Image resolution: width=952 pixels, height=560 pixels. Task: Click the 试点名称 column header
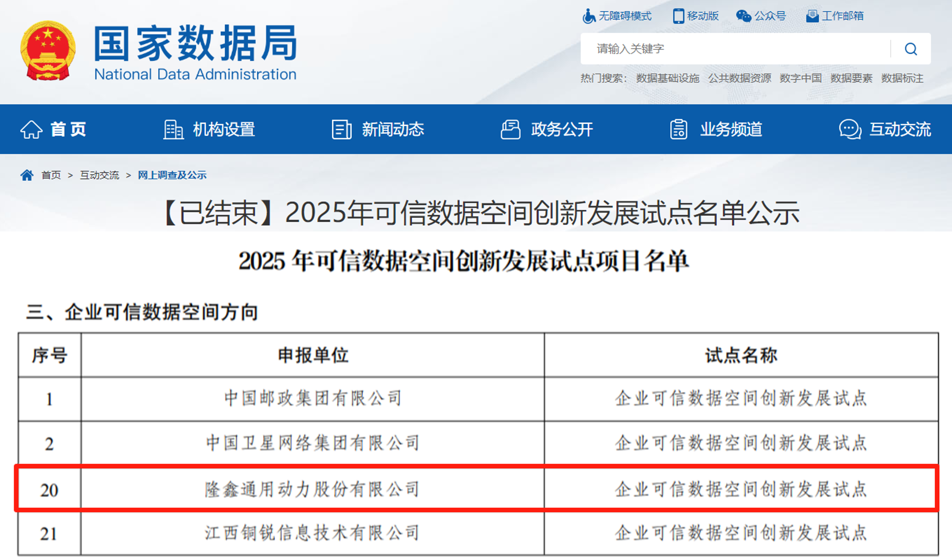pyautogui.click(x=741, y=355)
